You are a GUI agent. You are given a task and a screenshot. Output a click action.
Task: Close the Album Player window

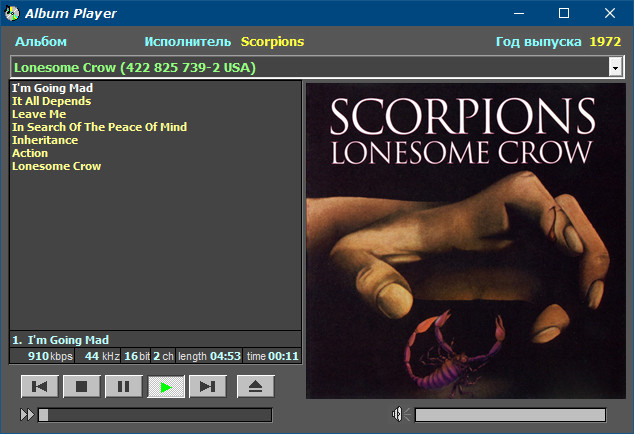coord(610,13)
